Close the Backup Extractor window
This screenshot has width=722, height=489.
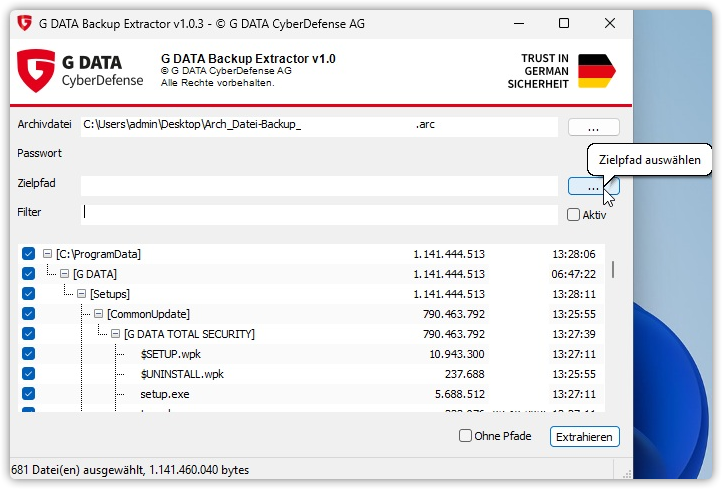tap(610, 23)
